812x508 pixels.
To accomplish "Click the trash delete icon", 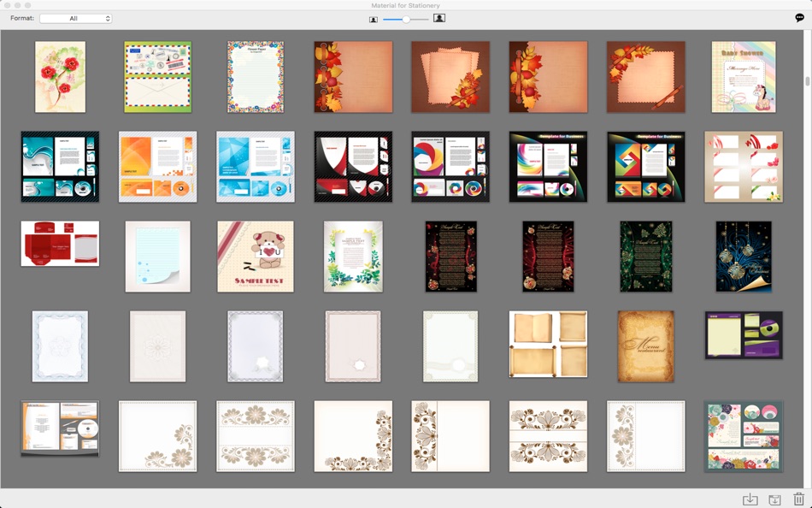I will click(x=798, y=499).
